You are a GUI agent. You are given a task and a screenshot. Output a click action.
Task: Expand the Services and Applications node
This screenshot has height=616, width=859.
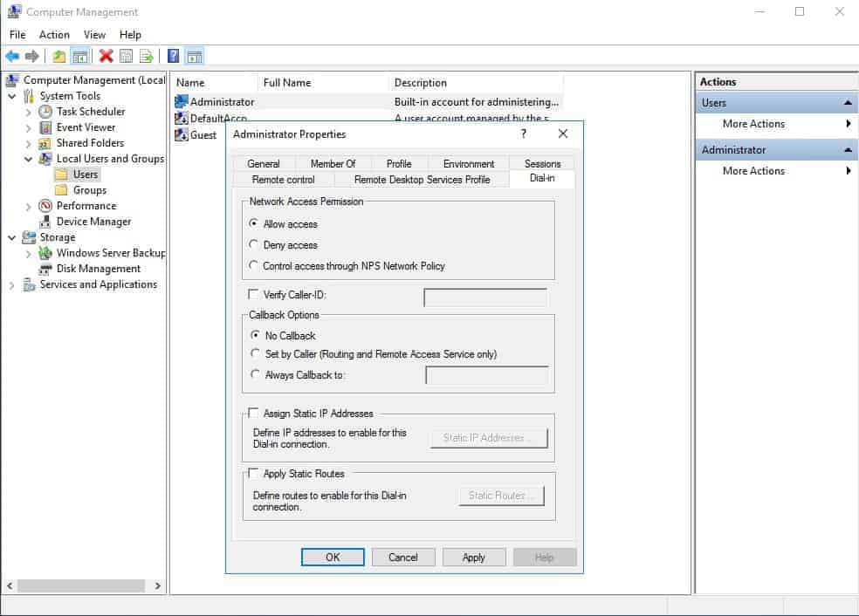point(12,285)
